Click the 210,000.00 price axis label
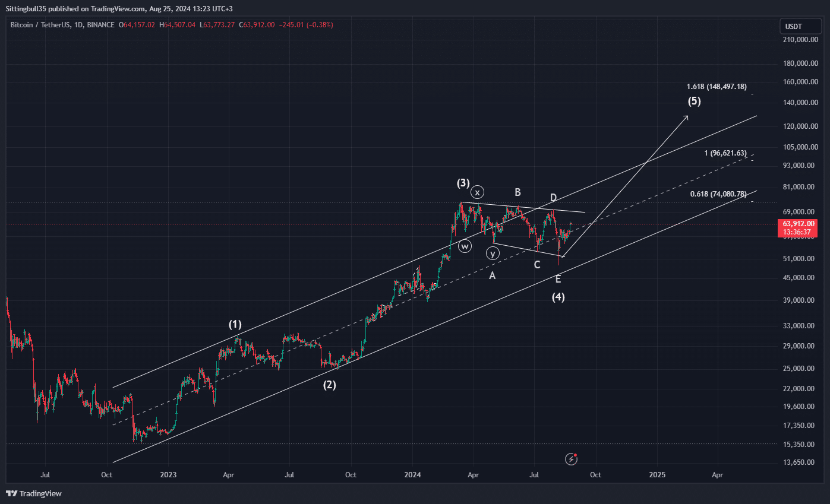Viewport: 830px width, 504px height. (x=801, y=40)
